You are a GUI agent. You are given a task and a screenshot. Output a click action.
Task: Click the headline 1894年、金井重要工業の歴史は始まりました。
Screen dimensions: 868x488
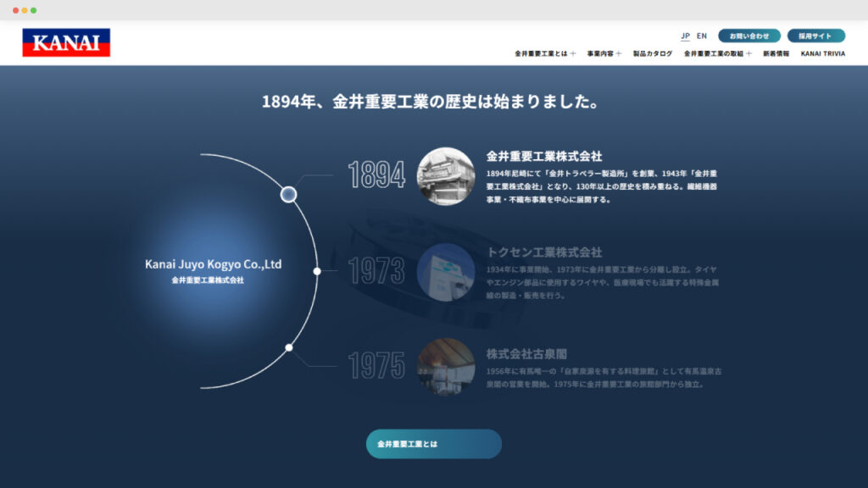(x=431, y=102)
